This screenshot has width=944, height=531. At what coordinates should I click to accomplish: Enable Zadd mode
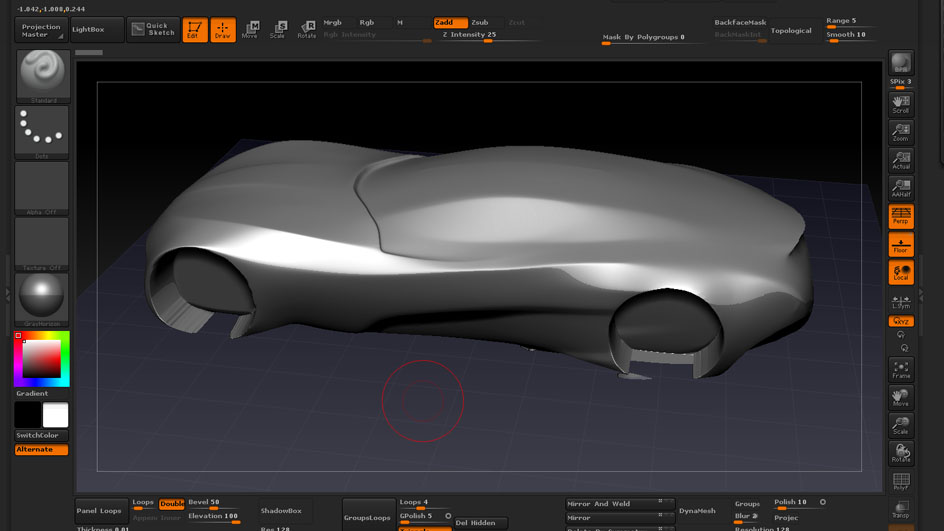pos(450,22)
